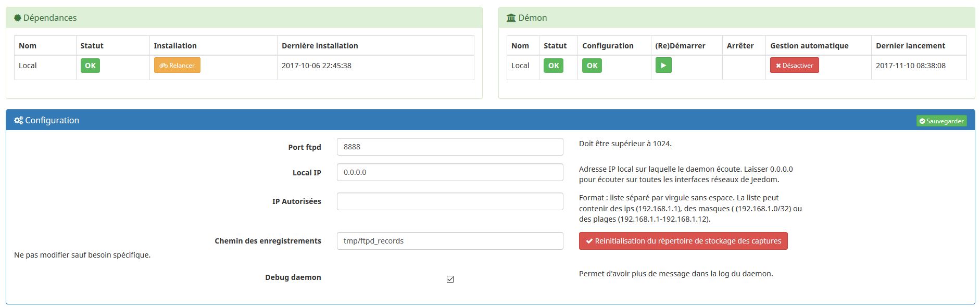980x307 pixels.
Task: Click the Chemin des enregistrements label
Action: point(268,241)
